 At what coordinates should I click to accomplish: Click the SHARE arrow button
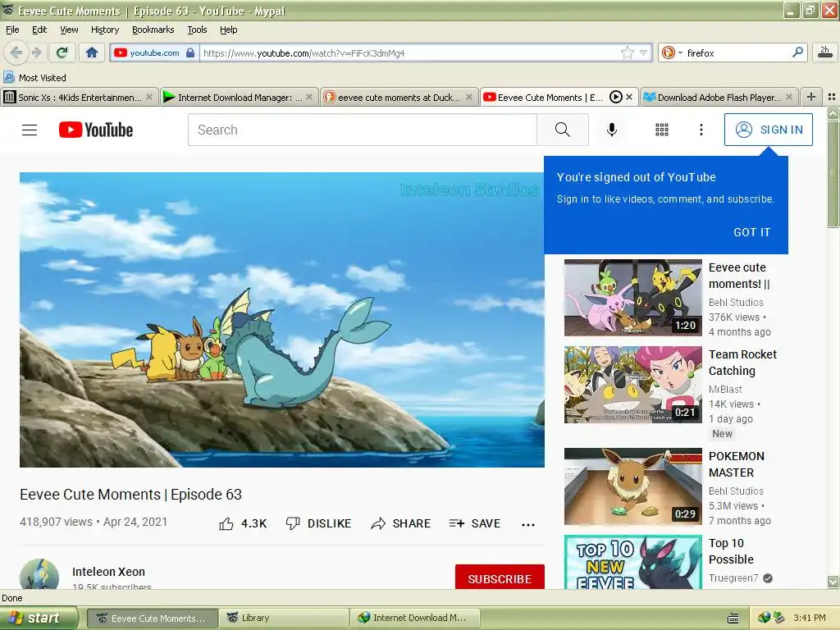pos(400,524)
